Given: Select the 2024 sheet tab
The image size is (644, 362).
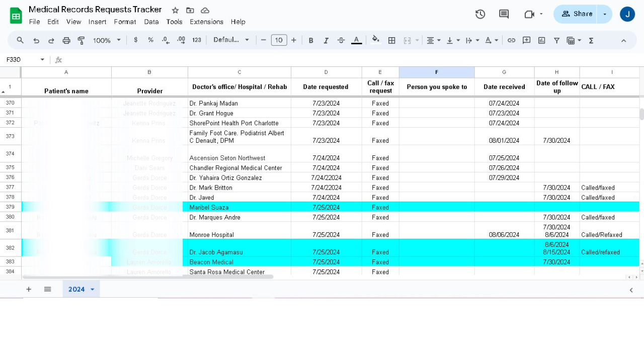Looking at the screenshot, I should (76, 289).
